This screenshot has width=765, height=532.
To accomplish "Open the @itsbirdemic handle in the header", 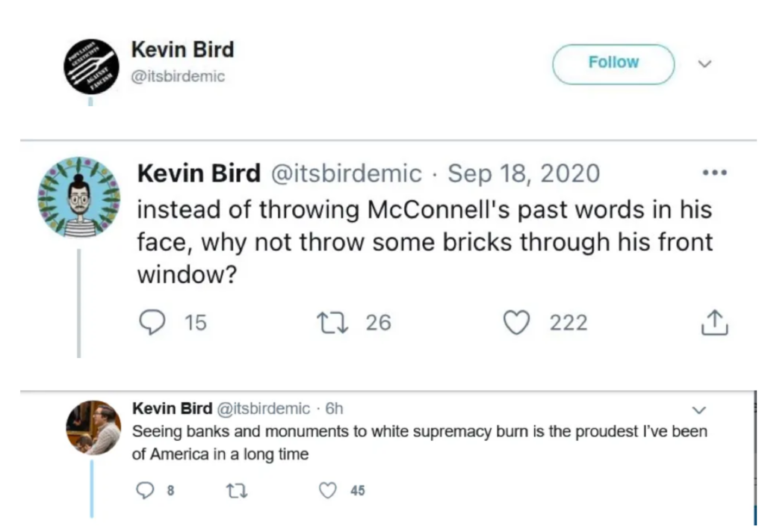I will coord(179,76).
